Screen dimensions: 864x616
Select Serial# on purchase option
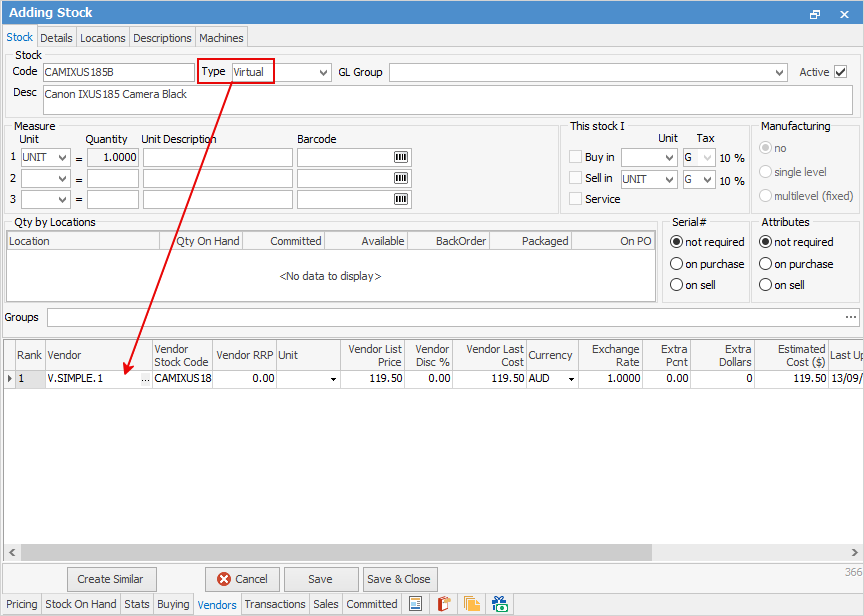676,264
